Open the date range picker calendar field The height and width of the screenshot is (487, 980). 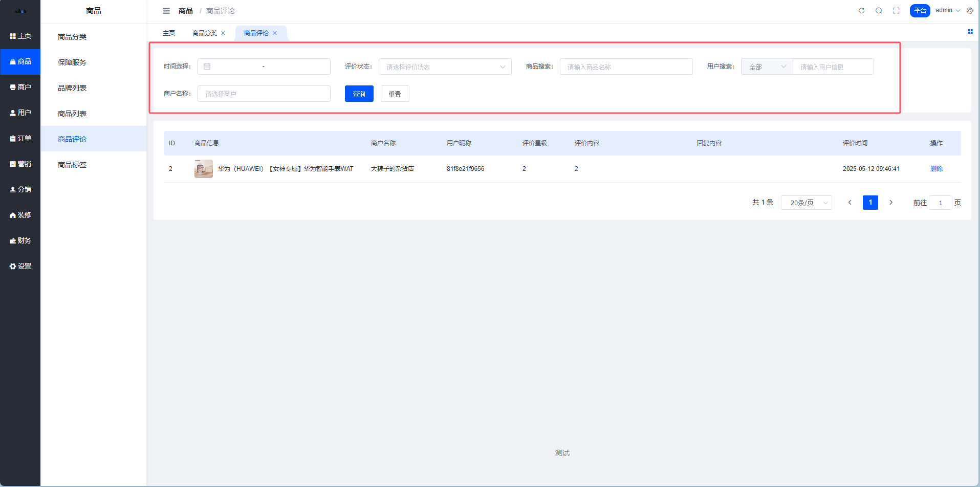[x=264, y=67]
